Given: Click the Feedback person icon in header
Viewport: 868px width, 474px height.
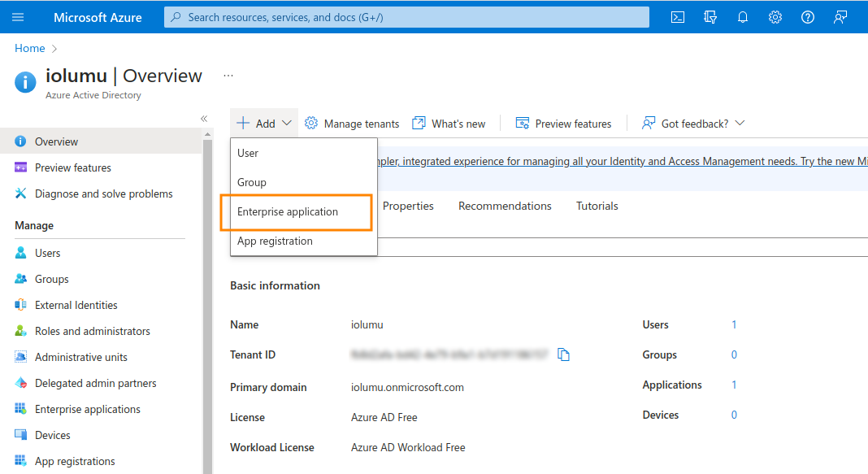Looking at the screenshot, I should 840,17.
